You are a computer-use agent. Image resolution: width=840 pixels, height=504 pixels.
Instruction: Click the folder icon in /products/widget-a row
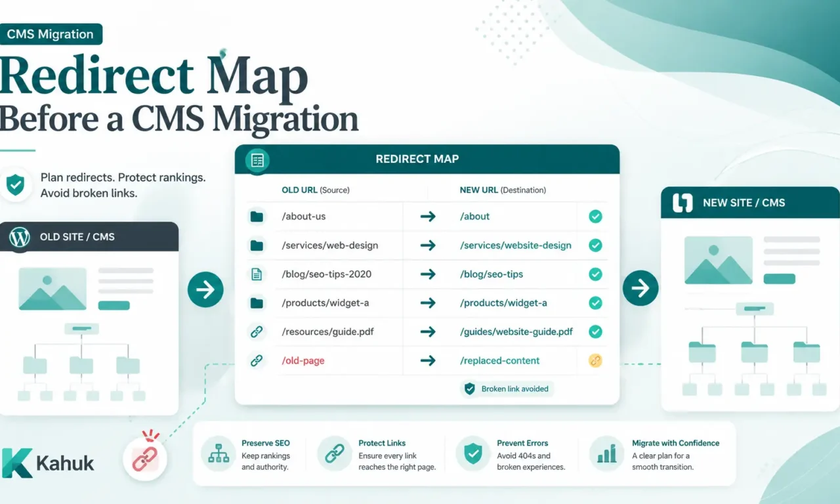[257, 303]
